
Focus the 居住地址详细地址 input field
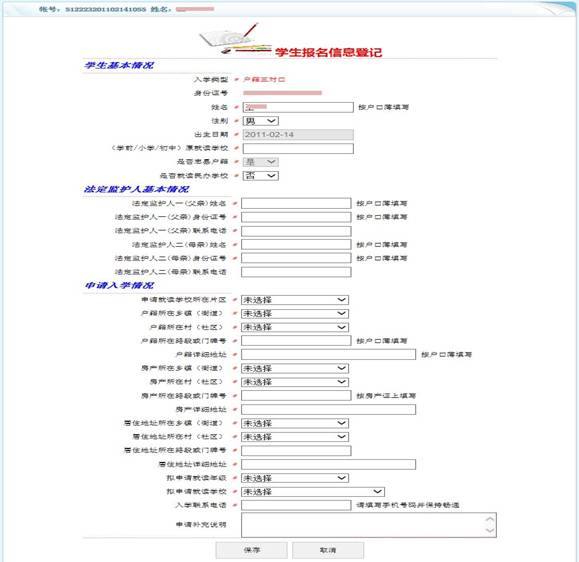pos(328,465)
